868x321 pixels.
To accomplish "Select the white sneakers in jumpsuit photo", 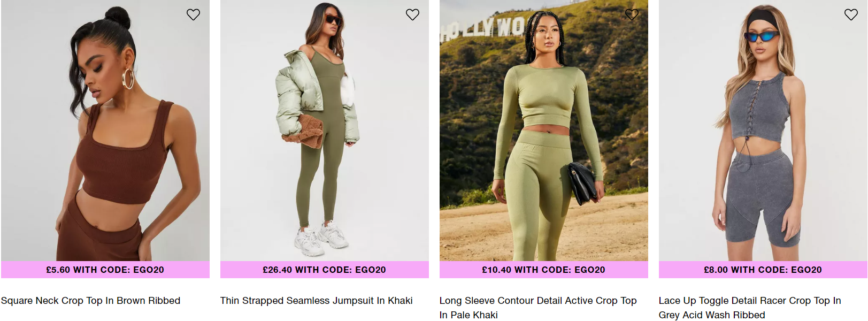I will (x=322, y=238).
